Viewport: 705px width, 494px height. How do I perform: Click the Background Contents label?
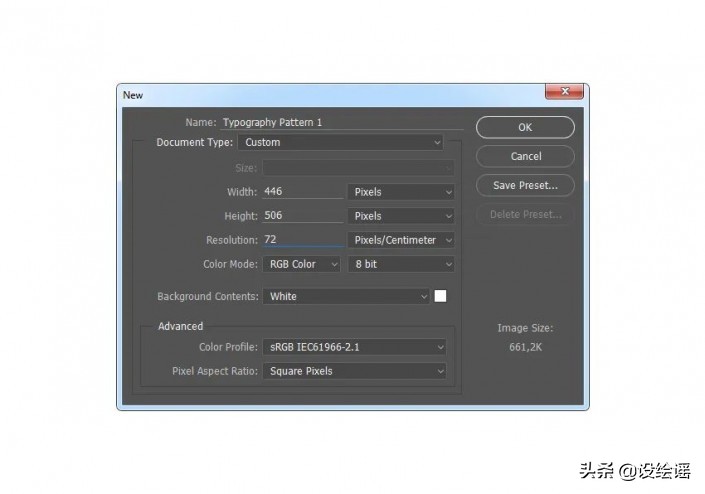click(x=208, y=297)
